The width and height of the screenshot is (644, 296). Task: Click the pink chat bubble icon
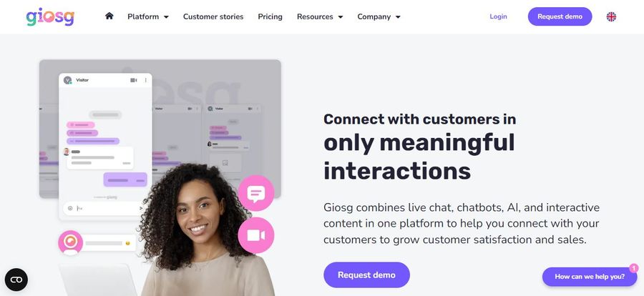pyautogui.click(x=256, y=193)
